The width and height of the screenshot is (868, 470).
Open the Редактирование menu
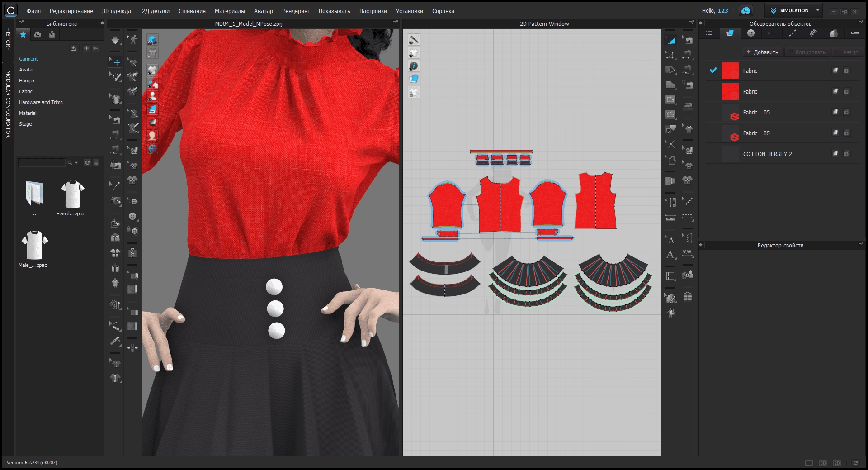tap(71, 11)
